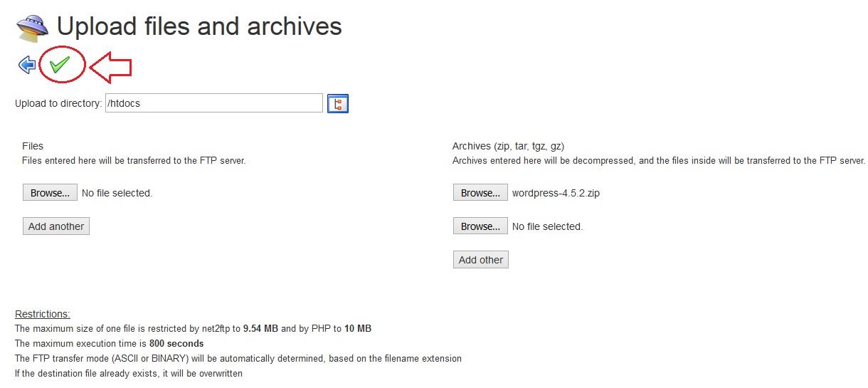Click the bold '9.54 MB' size limit

[x=260, y=329]
